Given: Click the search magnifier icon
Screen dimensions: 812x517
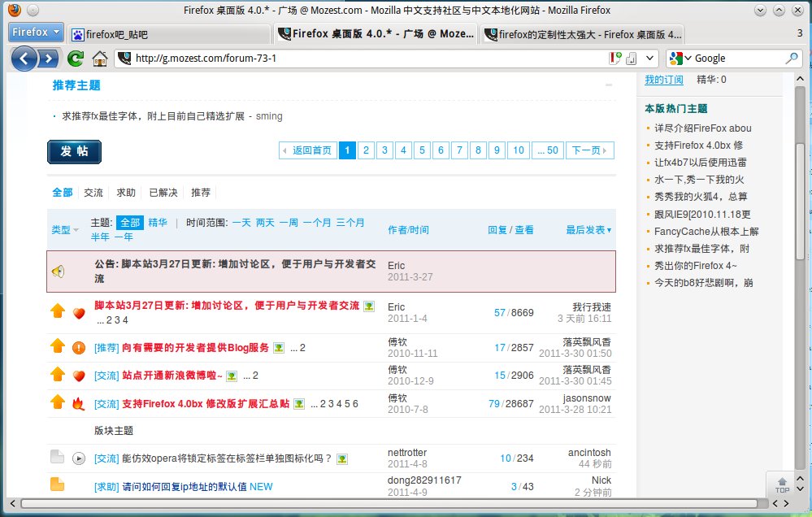Looking at the screenshot, I should (x=792, y=58).
